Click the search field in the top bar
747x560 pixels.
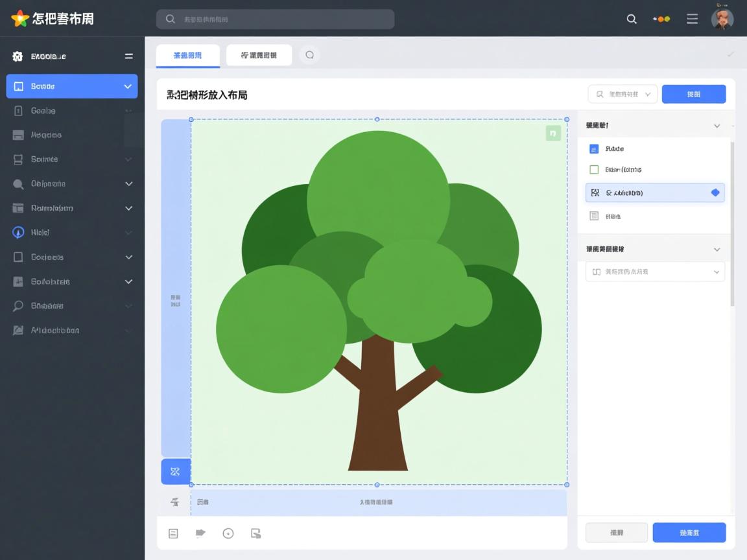point(275,19)
